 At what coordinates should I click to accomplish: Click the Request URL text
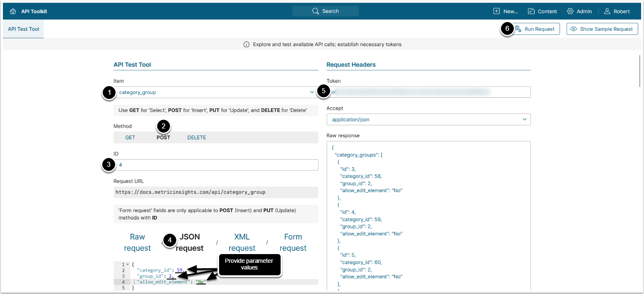pos(190,192)
